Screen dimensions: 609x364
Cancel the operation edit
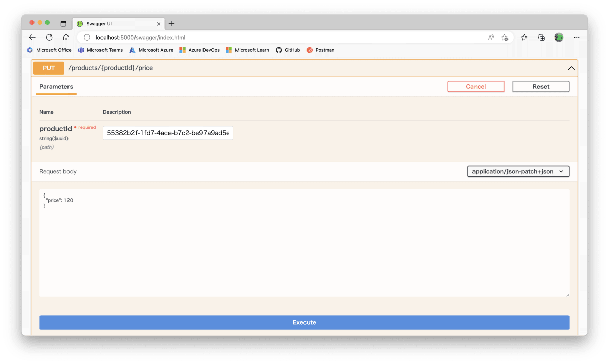(476, 86)
